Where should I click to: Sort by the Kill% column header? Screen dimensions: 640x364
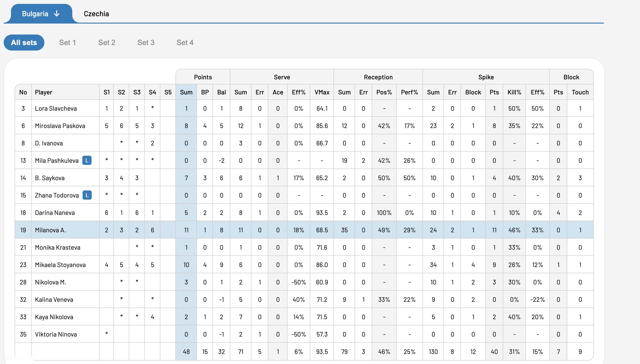pos(514,92)
